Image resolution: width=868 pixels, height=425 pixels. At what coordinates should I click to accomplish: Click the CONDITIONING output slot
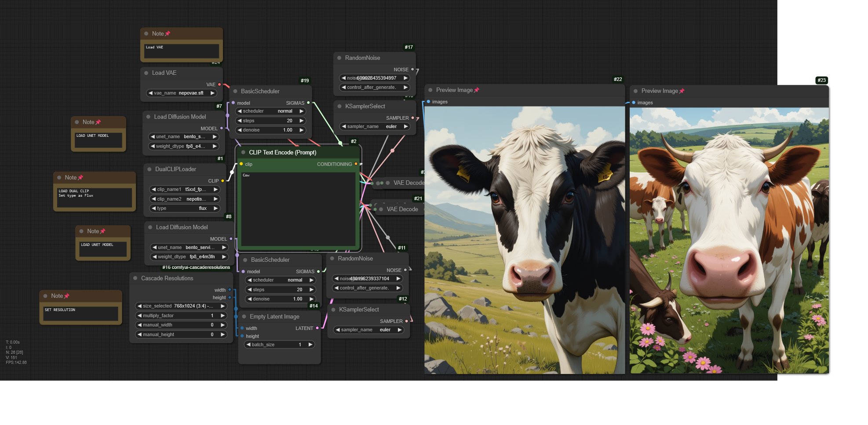coord(356,164)
